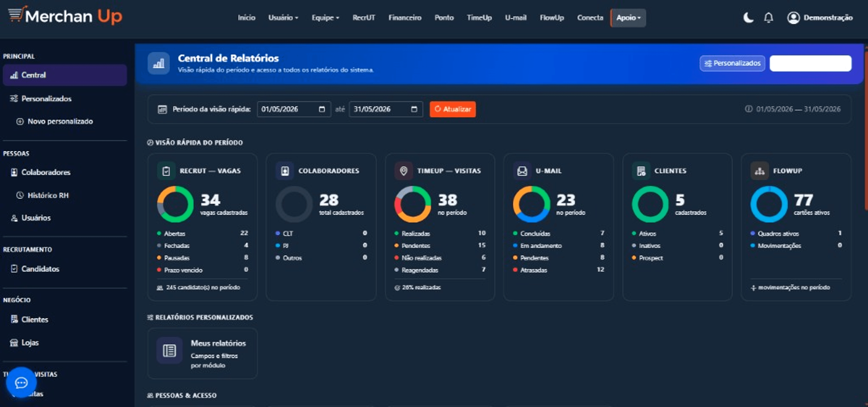
Task: Click the end date field 31/05/2026
Action: [385, 109]
